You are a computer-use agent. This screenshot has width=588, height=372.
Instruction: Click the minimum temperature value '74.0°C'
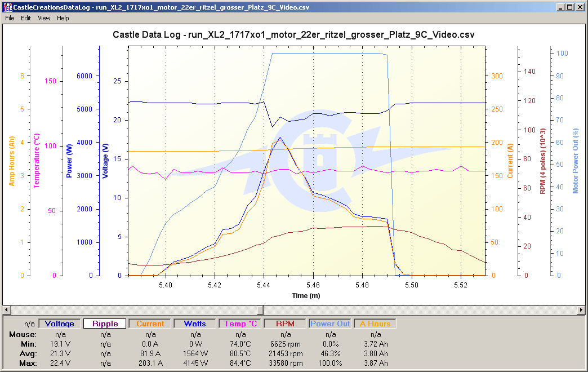pos(240,344)
